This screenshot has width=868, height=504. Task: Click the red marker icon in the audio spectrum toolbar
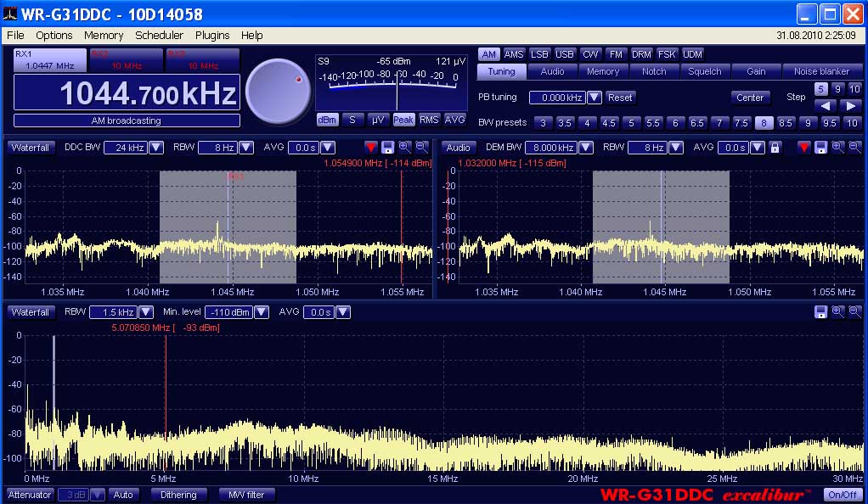pos(803,147)
